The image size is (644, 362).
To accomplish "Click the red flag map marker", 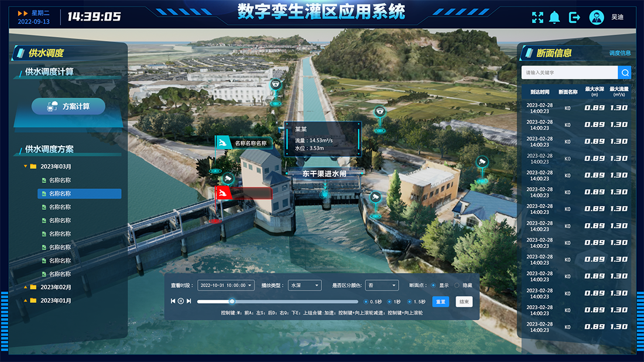I will click(223, 193).
